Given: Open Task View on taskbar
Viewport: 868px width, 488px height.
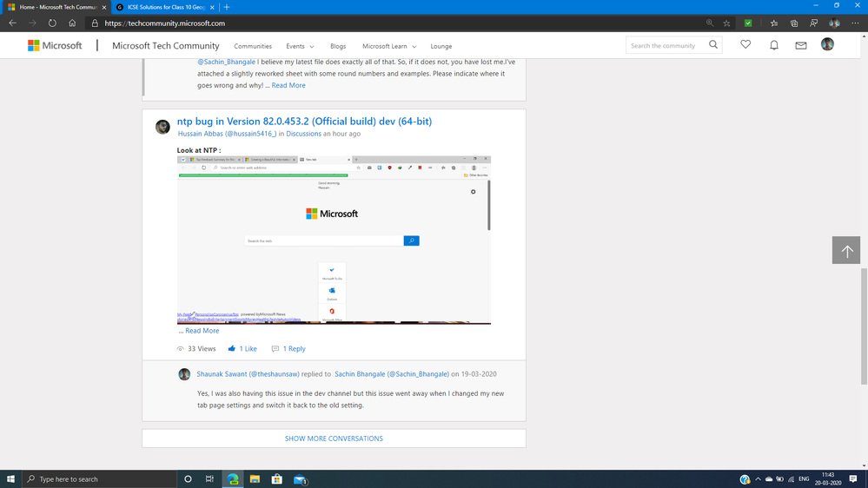Looking at the screenshot, I should 209,479.
